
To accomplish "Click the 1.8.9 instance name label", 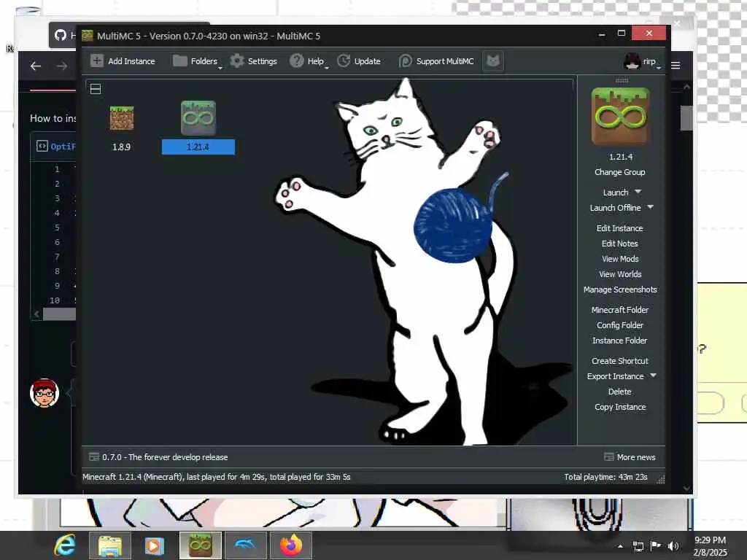I will tap(122, 147).
